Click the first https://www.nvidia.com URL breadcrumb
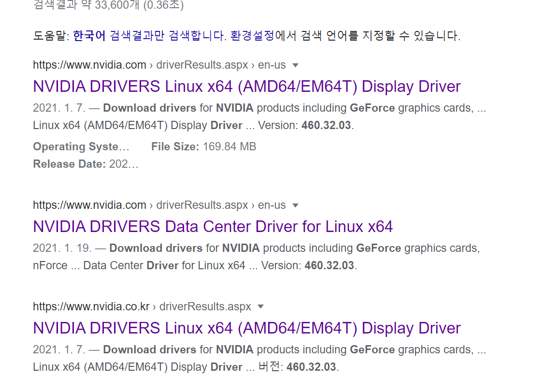 click(159, 65)
